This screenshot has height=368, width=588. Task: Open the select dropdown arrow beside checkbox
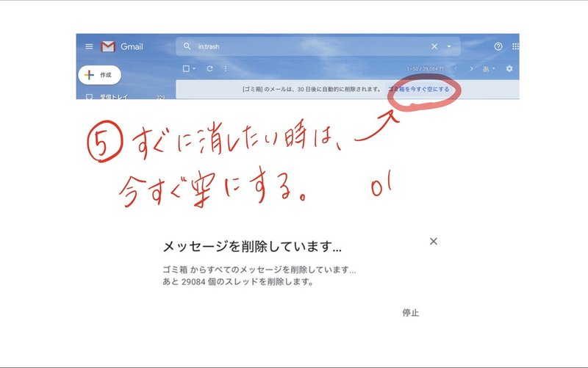tap(194, 68)
